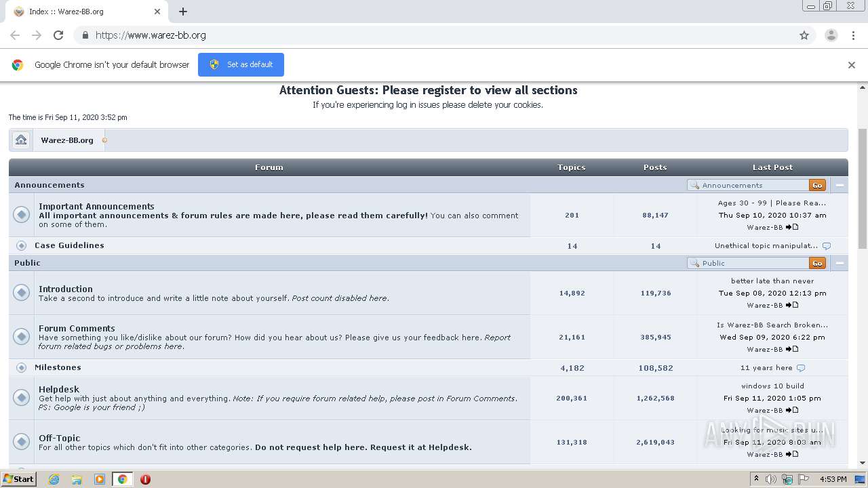Open the media player taskbar icon

point(100,479)
